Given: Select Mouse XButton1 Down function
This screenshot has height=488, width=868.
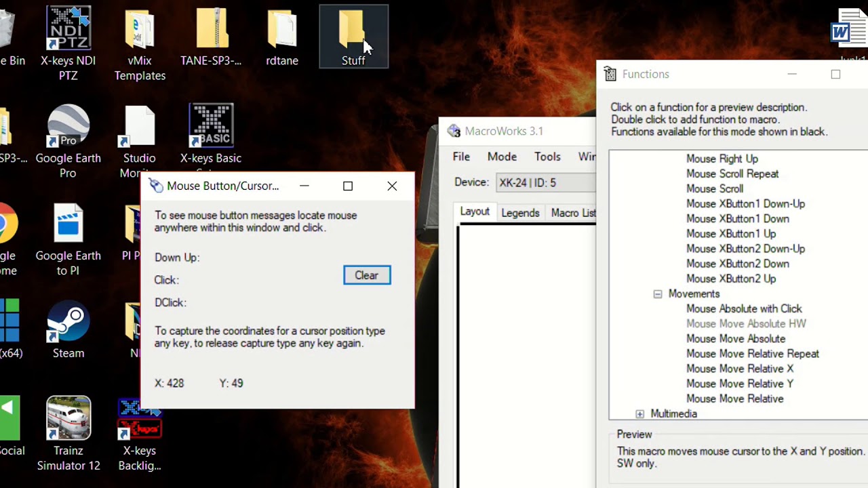Looking at the screenshot, I should (738, 218).
